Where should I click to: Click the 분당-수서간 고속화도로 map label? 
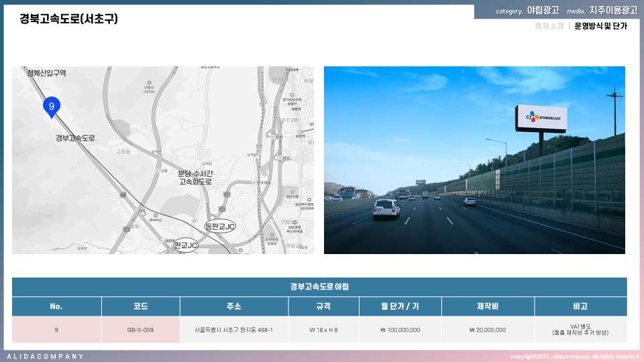click(195, 178)
